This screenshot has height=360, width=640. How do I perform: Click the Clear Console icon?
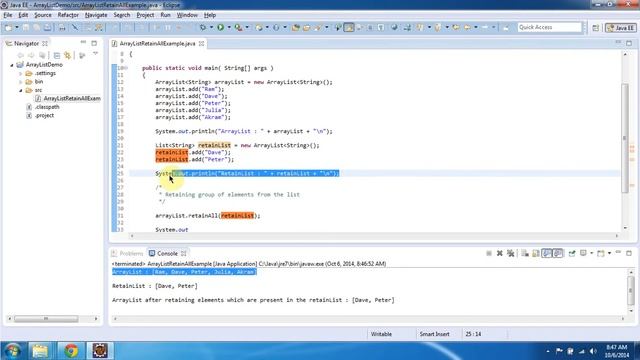(x=525, y=253)
